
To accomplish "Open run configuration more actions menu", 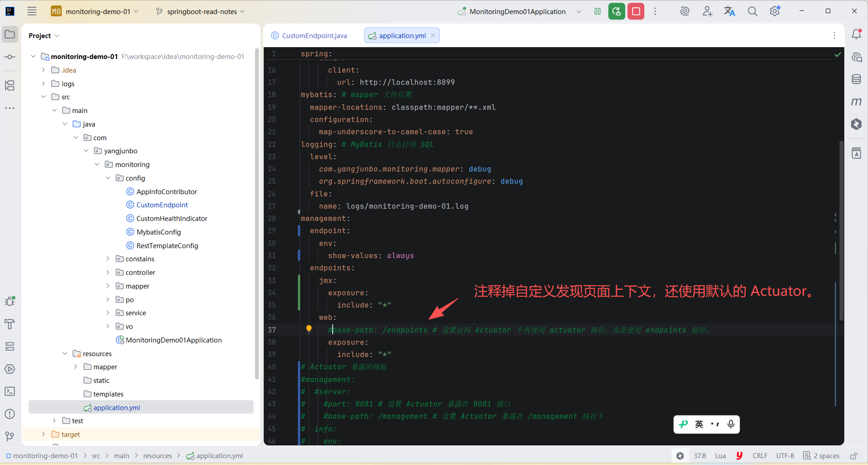I will [x=655, y=11].
